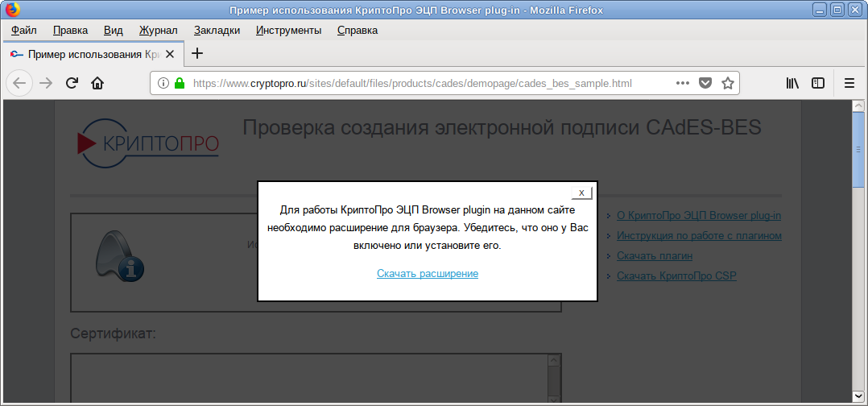Open the Правка menu
This screenshot has height=406, width=868.
(70, 31)
